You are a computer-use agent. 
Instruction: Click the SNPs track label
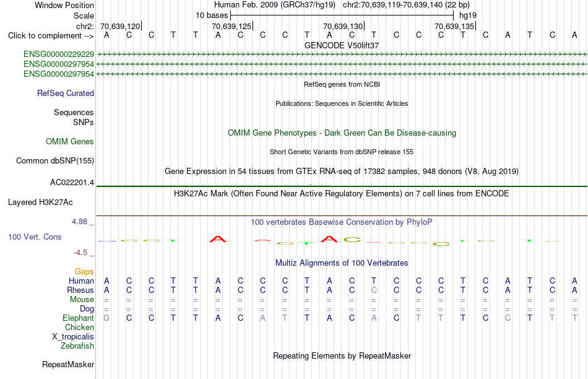pos(84,123)
